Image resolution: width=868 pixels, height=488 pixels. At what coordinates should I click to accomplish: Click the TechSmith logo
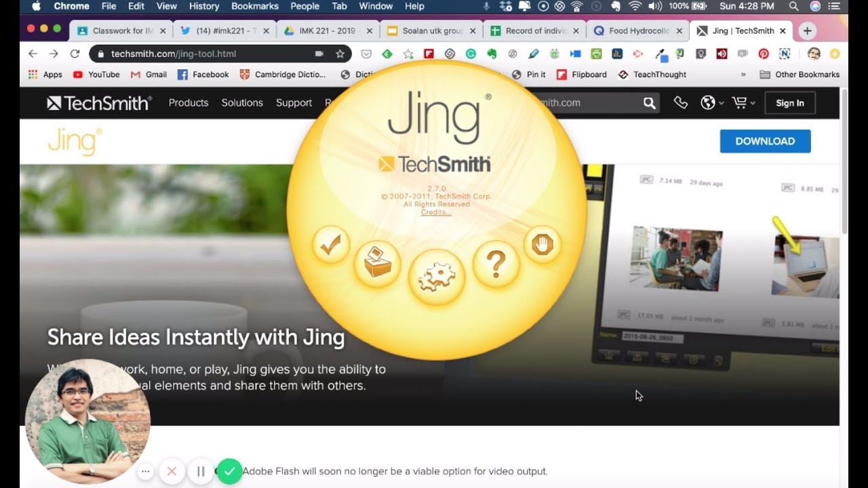coord(99,103)
